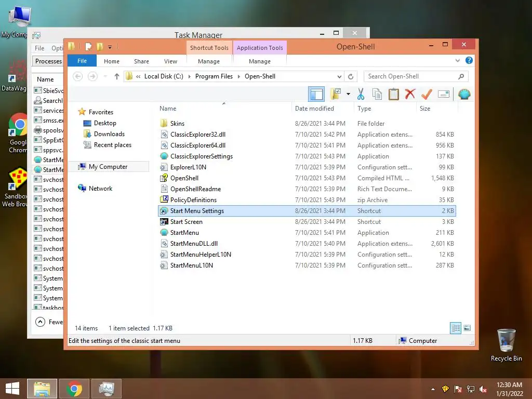Click muted volume tray icon

tap(483, 389)
